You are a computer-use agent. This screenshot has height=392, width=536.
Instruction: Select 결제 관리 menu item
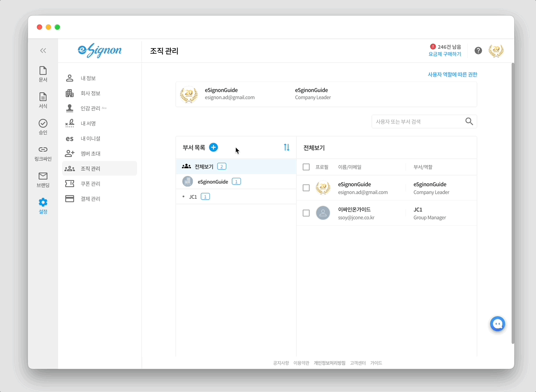tap(100, 199)
